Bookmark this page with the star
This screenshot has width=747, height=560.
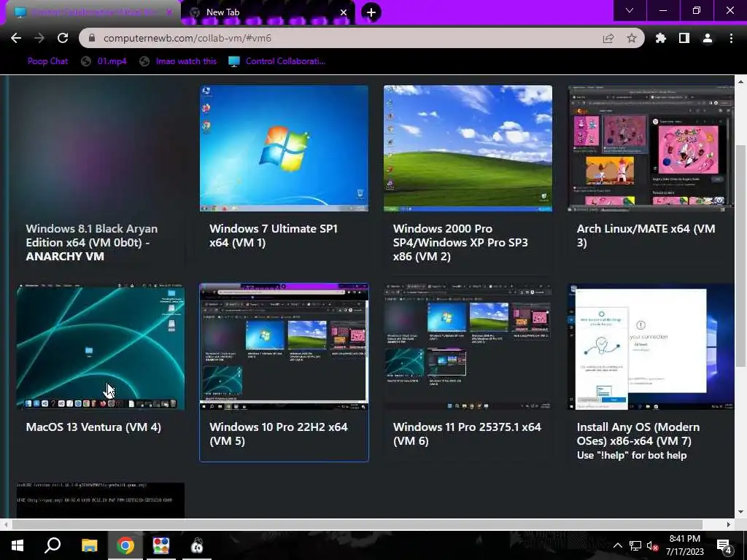632,38
